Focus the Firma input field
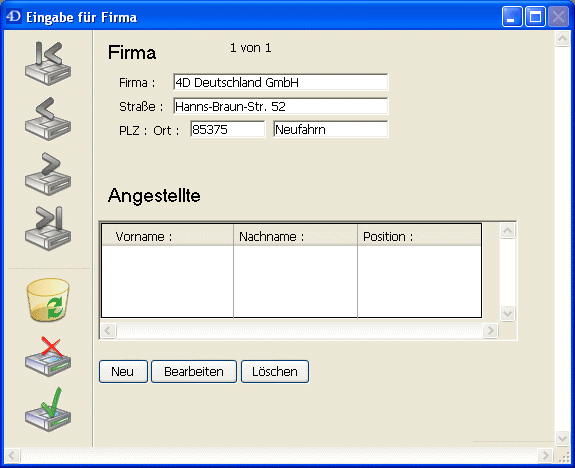The height and width of the screenshot is (468, 575). (281, 82)
